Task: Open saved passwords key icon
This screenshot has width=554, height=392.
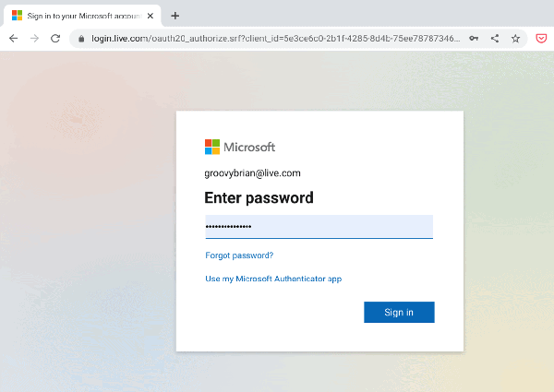Action: coord(474,39)
